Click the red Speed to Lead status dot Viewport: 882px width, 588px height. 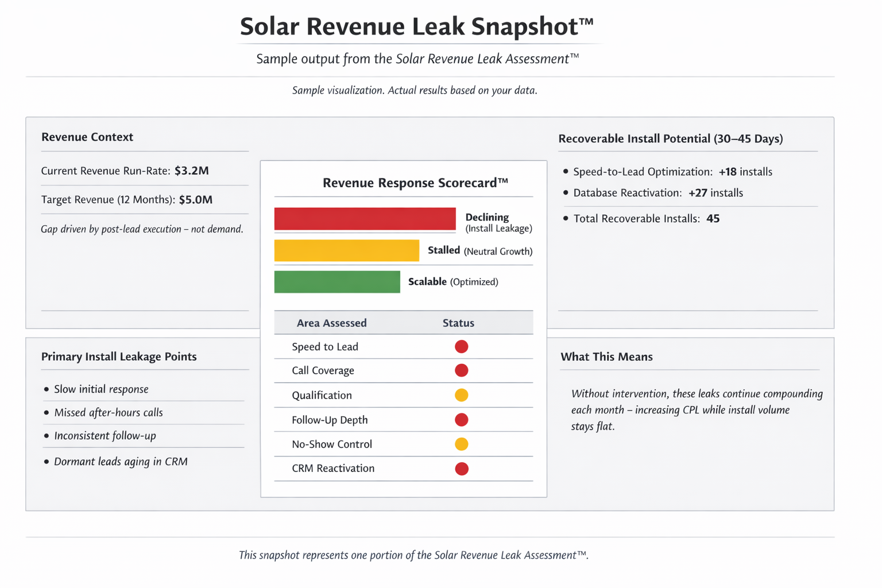coord(461,346)
